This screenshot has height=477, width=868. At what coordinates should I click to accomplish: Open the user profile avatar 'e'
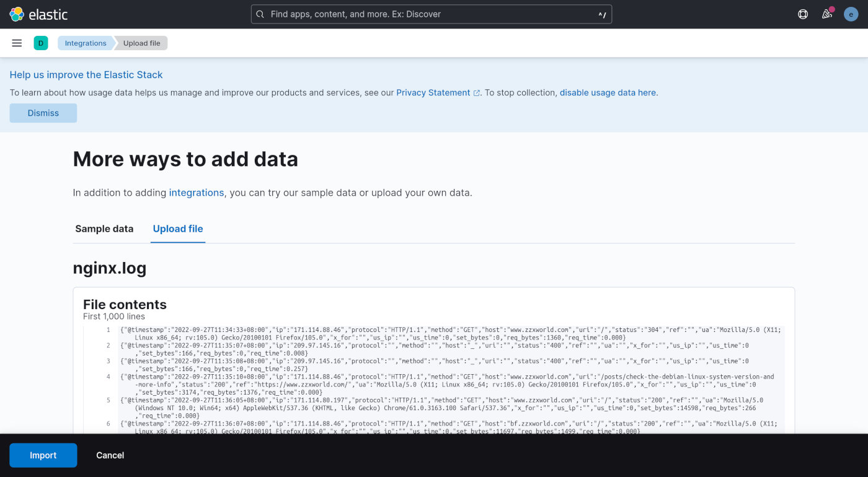(851, 14)
